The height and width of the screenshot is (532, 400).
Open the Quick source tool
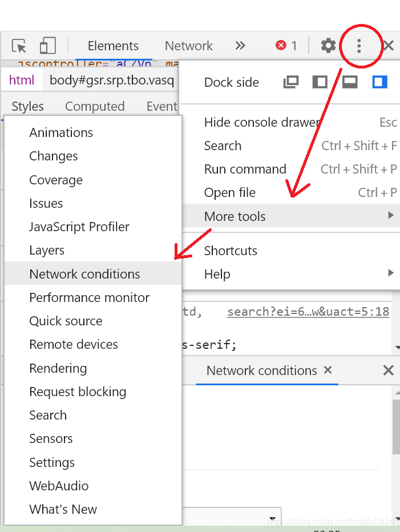[93, 321]
